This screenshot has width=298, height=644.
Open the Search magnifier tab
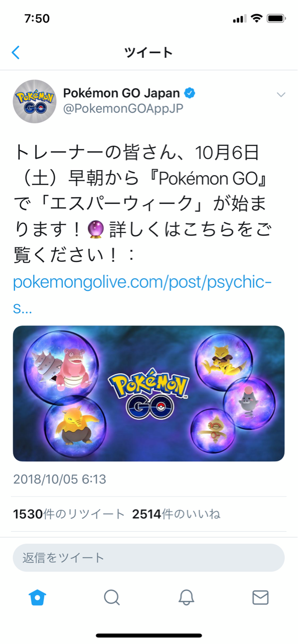point(112,597)
